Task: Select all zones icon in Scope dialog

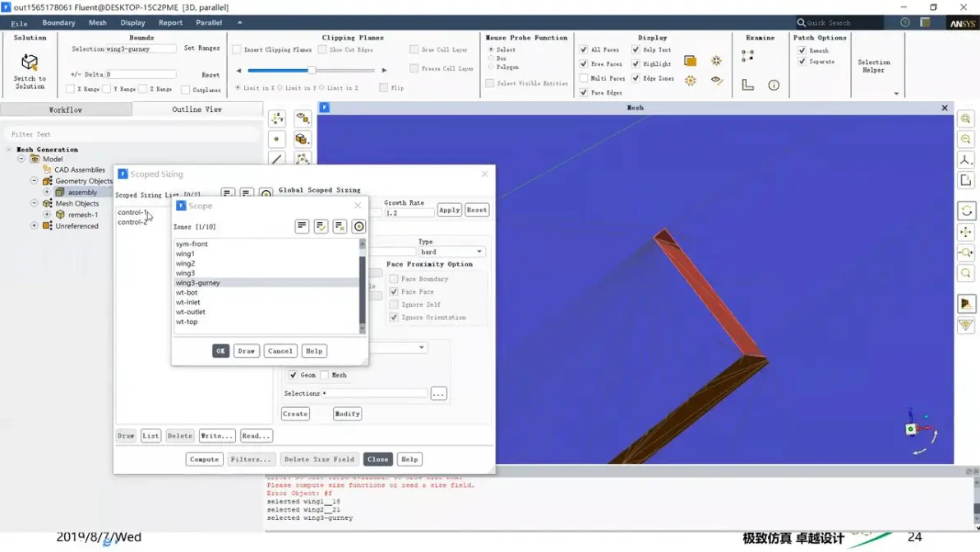Action: point(302,226)
